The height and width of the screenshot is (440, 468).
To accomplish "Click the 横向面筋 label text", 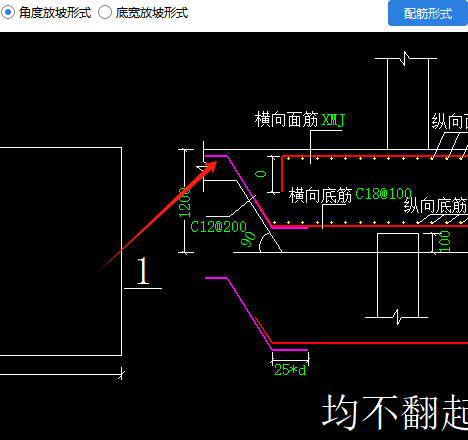I will pyautogui.click(x=287, y=119).
